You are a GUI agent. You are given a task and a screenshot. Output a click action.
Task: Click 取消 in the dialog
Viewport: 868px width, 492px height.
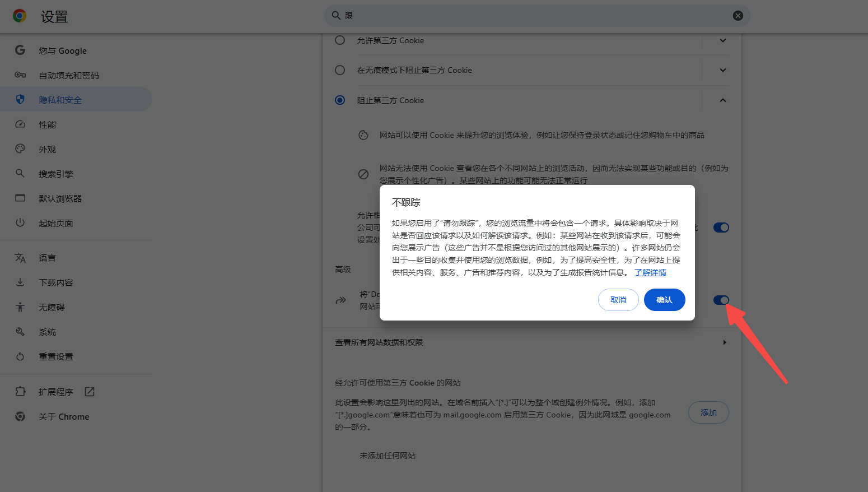618,300
